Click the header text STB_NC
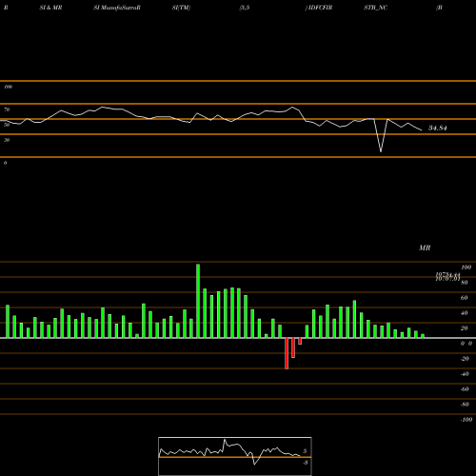Screen dimensions: 476x476 [375, 8]
